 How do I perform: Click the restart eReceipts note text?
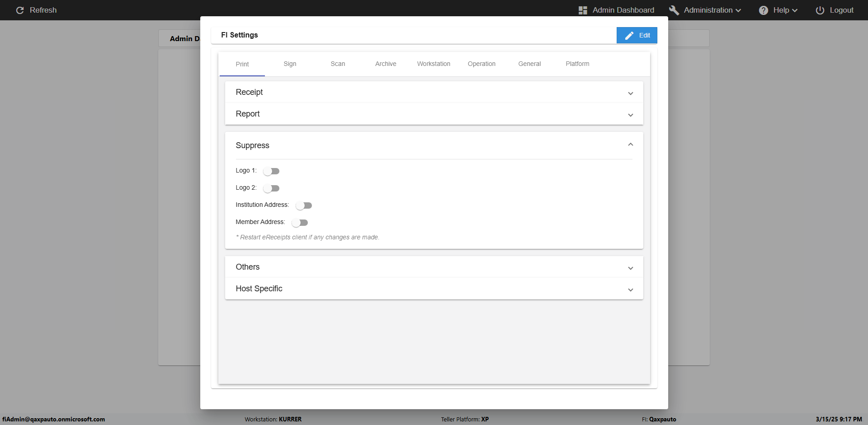coord(307,237)
